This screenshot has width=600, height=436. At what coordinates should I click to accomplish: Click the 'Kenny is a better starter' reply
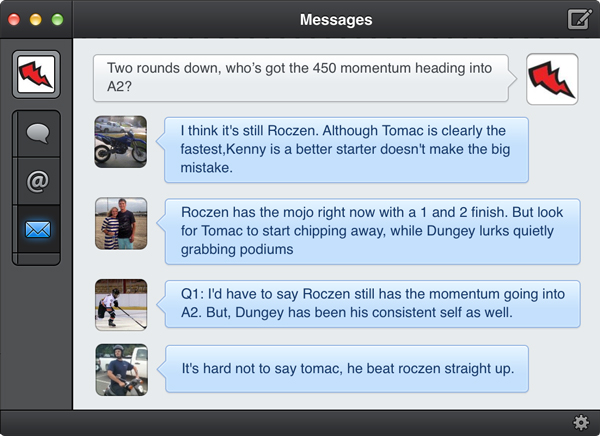point(346,149)
